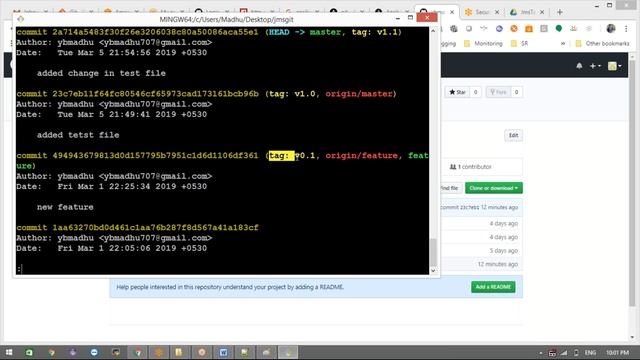Click the network signal tray icon
Viewport: 640px width, 360px height.
tap(564, 353)
